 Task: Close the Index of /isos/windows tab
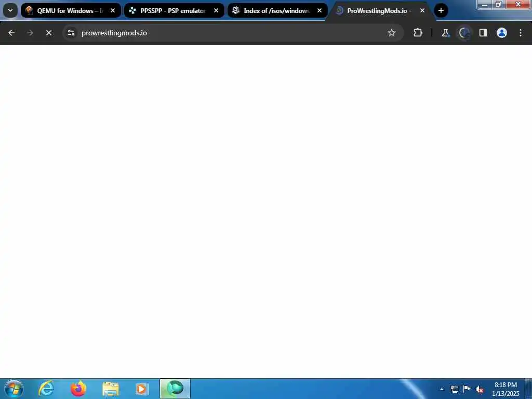[320, 10]
